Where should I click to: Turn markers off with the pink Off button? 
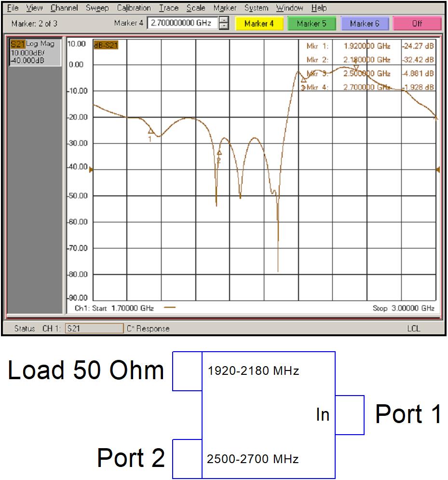(417, 23)
